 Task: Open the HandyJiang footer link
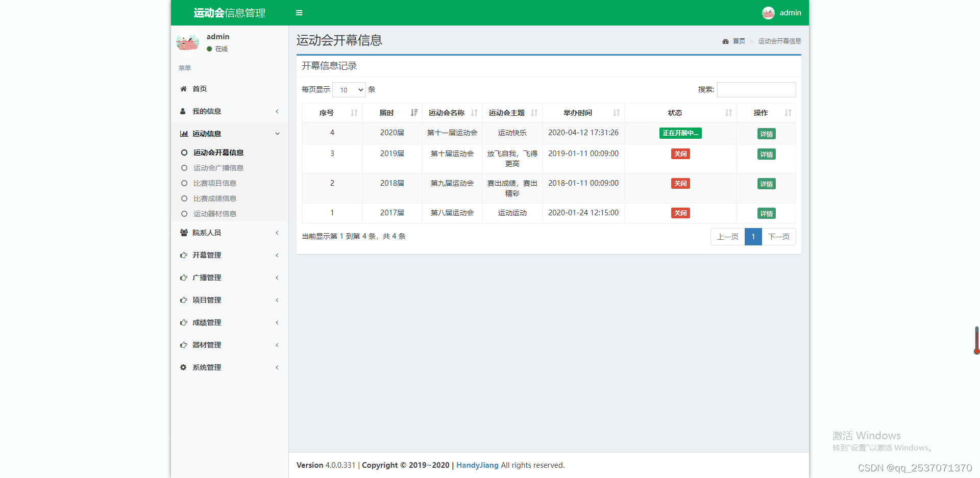click(x=477, y=465)
